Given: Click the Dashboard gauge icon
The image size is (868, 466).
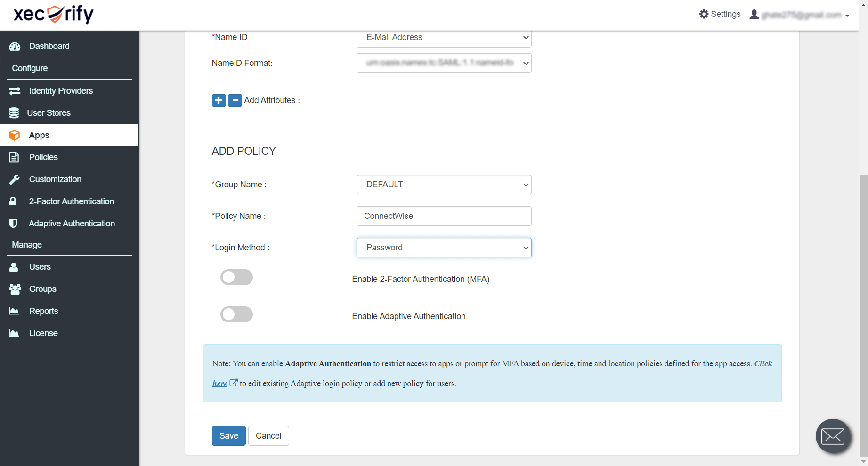Looking at the screenshot, I should (x=15, y=46).
